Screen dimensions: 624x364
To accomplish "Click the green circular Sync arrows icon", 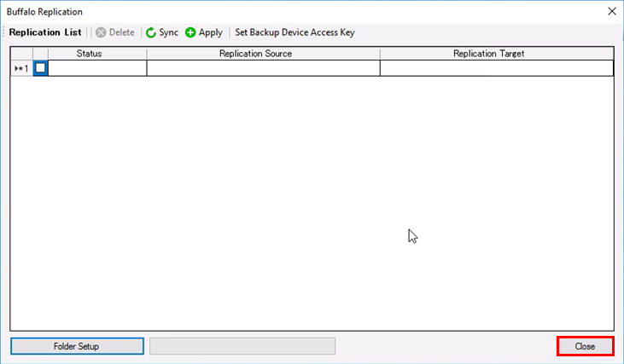I will [151, 32].
